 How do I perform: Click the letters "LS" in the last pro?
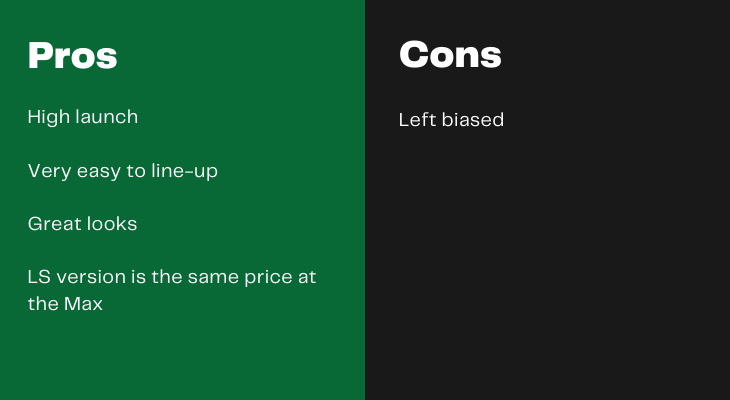39,277
